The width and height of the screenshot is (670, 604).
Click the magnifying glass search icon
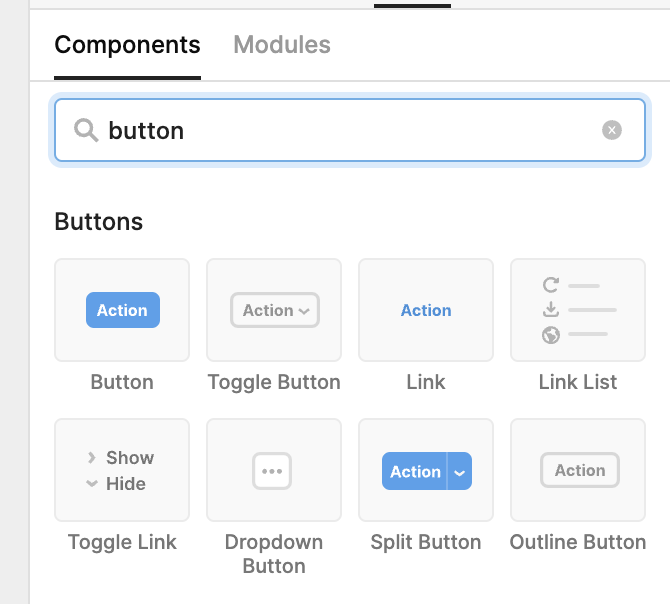pos(86,130)
